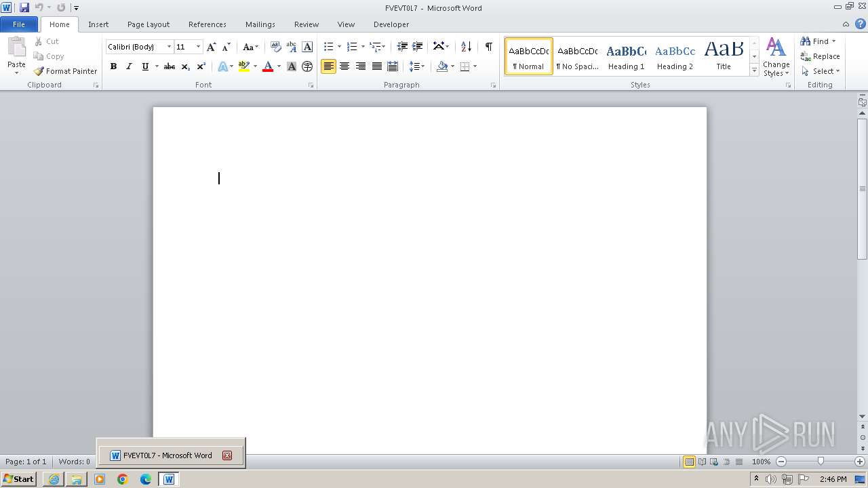Apply superscript formatting
Image resolution: width=868 pixels, height=488 pixels.
click(x=201, y=66)
